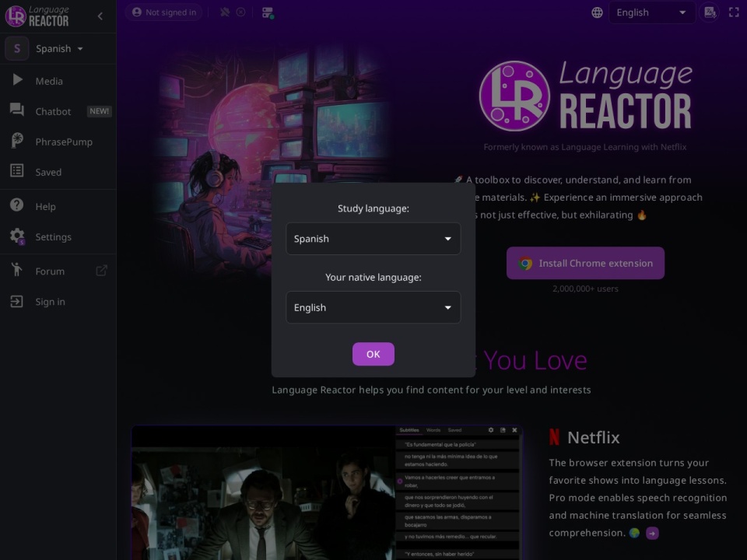
Task: Click the Forum person icon
Action: tap(17, 270)
